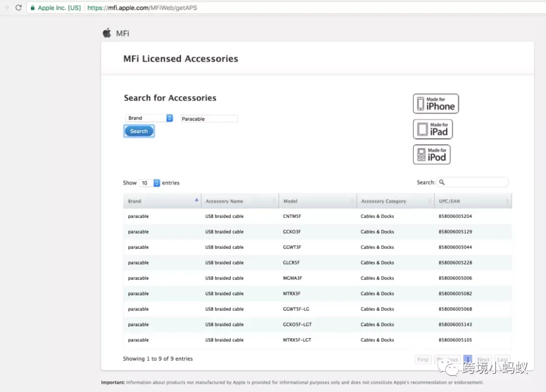Click the Apple logo beside MFi
The height and width of the screenshot is (392, 546).
point(107,33)
